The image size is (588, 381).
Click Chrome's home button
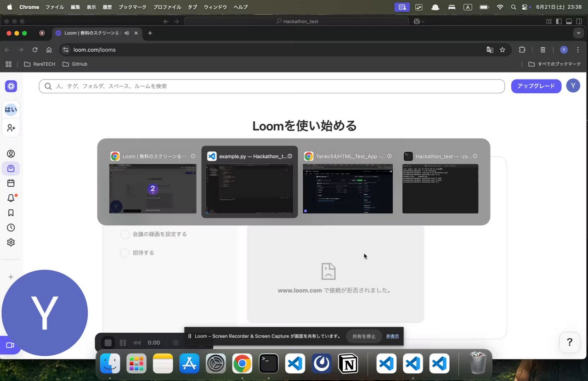point(49,50)
